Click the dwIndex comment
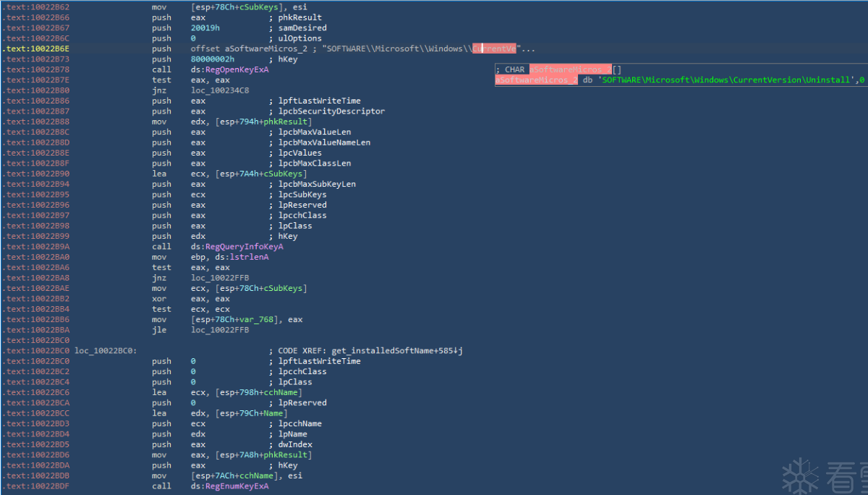 tap(290, 444)
